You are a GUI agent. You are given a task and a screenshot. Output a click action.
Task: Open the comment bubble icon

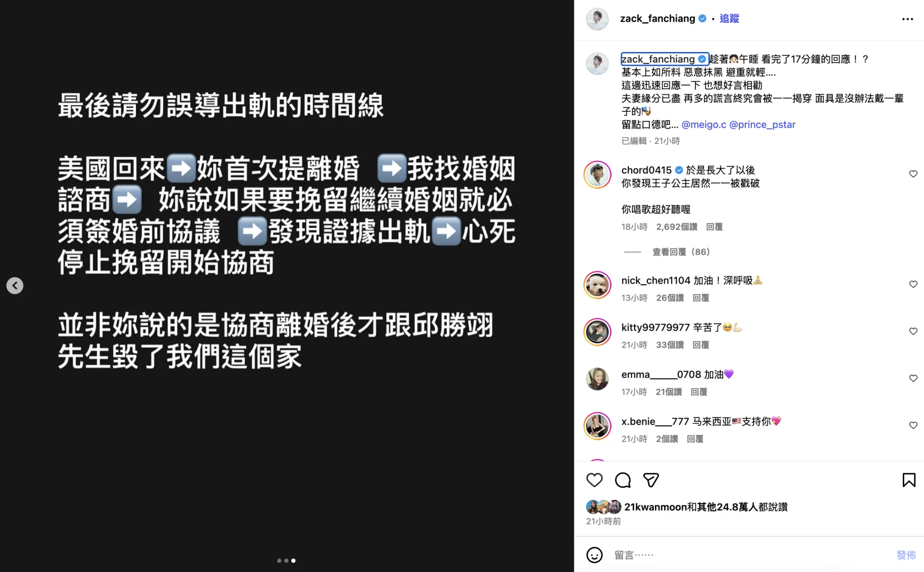(623, 480)
